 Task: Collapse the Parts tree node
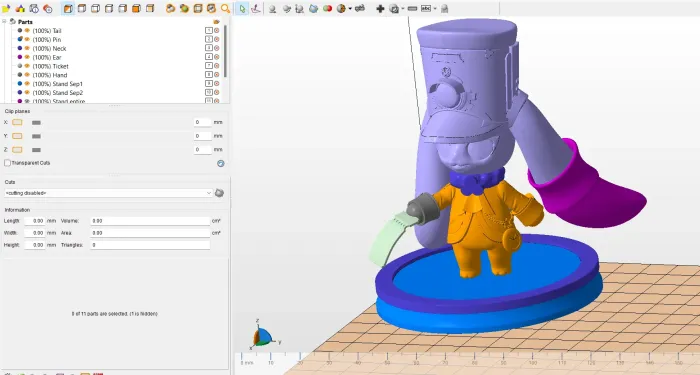point(4,21)
